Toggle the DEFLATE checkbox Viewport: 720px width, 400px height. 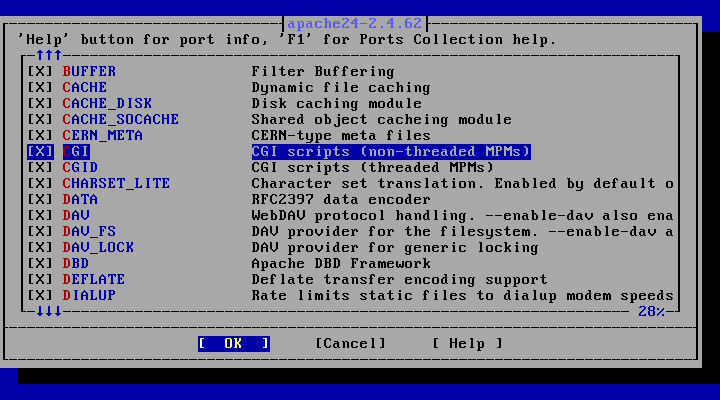click(x=40, y=280)
